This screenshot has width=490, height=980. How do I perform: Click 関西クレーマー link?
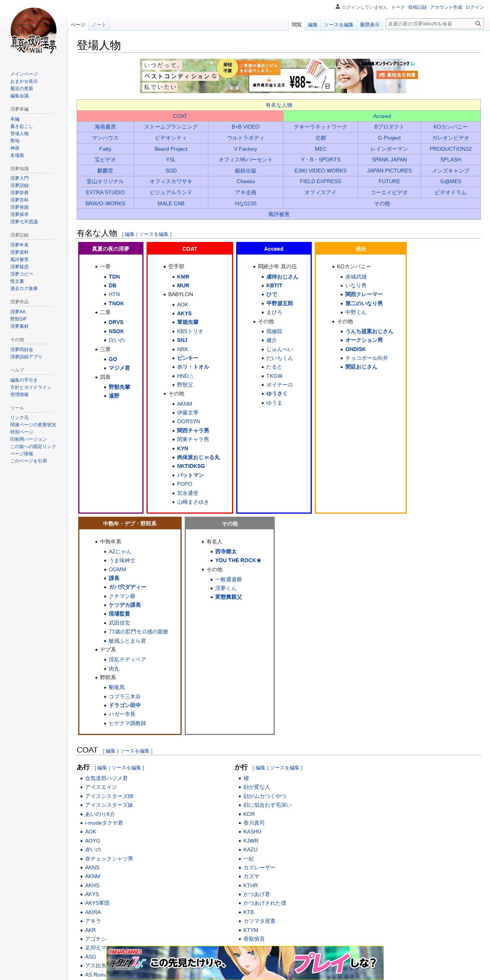click(x=364, y=294)
